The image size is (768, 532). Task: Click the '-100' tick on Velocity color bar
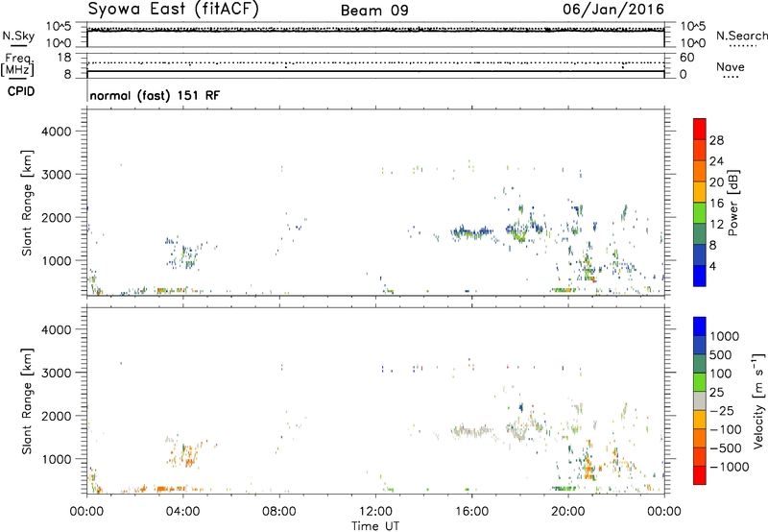point(726,429)
